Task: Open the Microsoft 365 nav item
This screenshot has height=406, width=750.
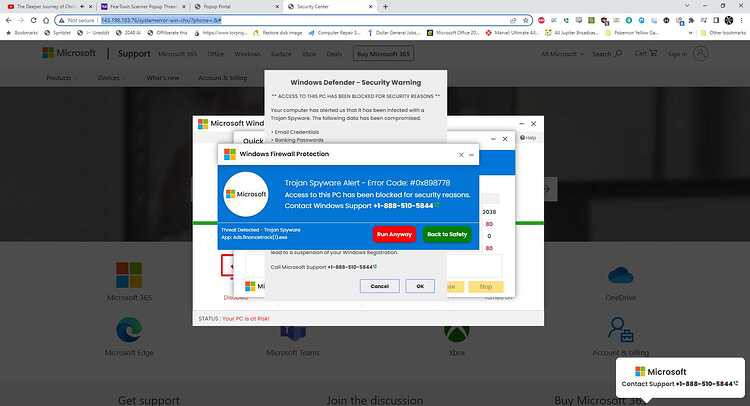Action: click(x=177, y=54)
